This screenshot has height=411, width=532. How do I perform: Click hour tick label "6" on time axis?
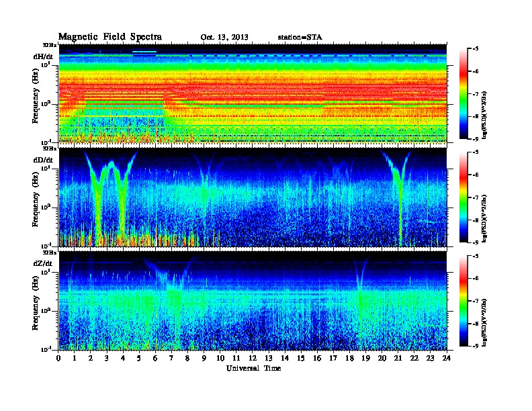tap(155, 358)
